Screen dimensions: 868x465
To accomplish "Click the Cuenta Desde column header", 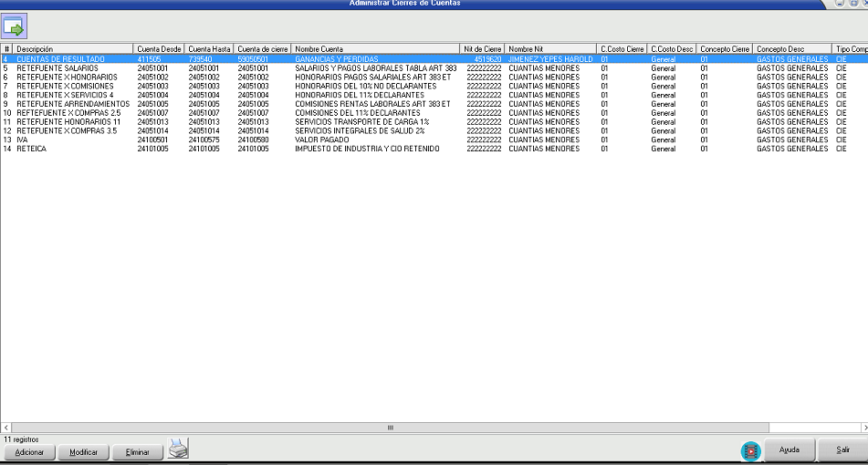I will 159,48.
